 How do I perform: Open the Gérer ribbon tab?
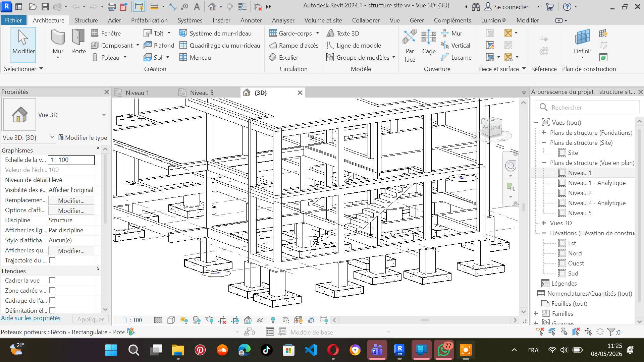[417, 20]
